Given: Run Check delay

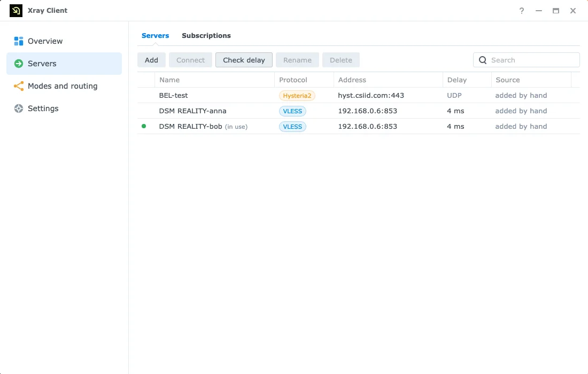Looking at the screenshot, I should (x=244, y=60).
